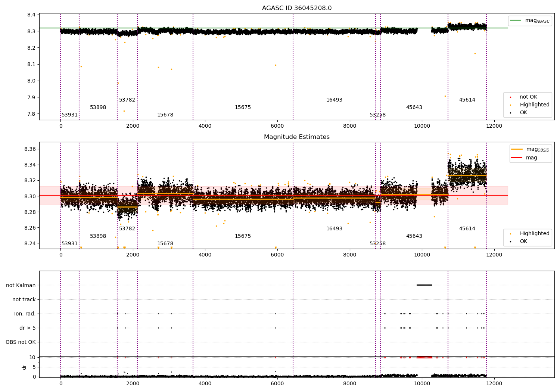
Task: Click the black marker run on 'not Kalman' row
Action: pyautogui.click(x=424, y=285)
